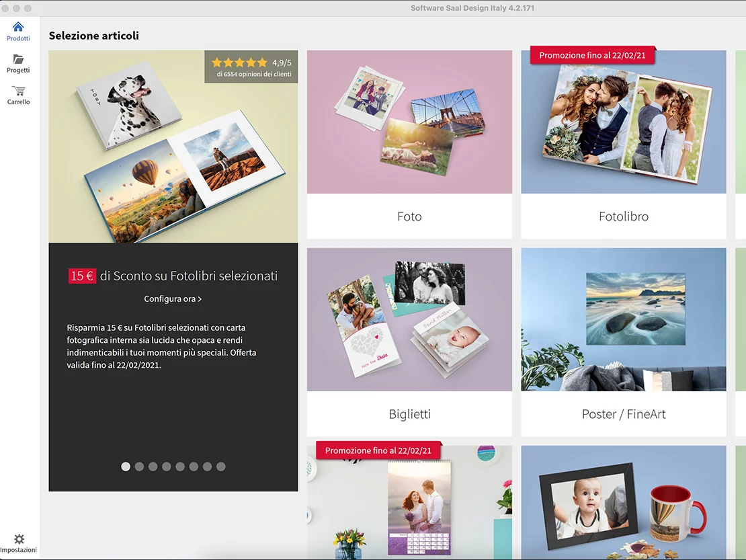746x560 pixels.
Task: Select the fifth carousel dot
Action: pos(180,467)
